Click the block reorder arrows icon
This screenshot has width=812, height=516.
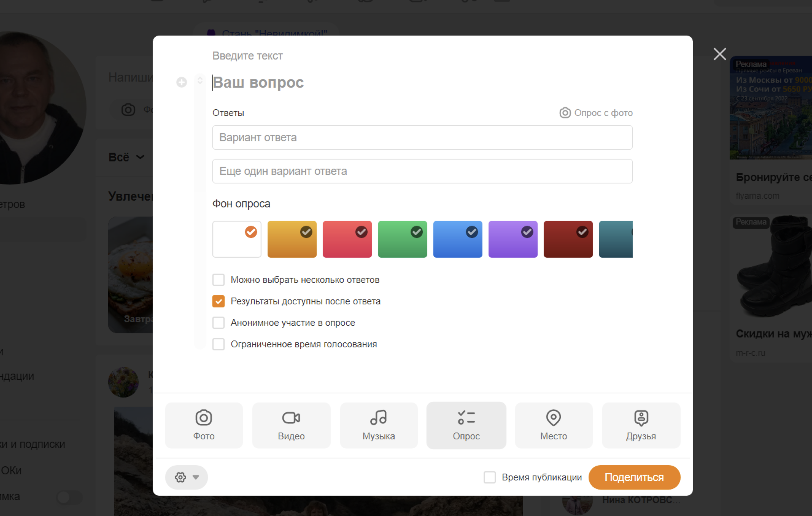click(x=200, y=80)
